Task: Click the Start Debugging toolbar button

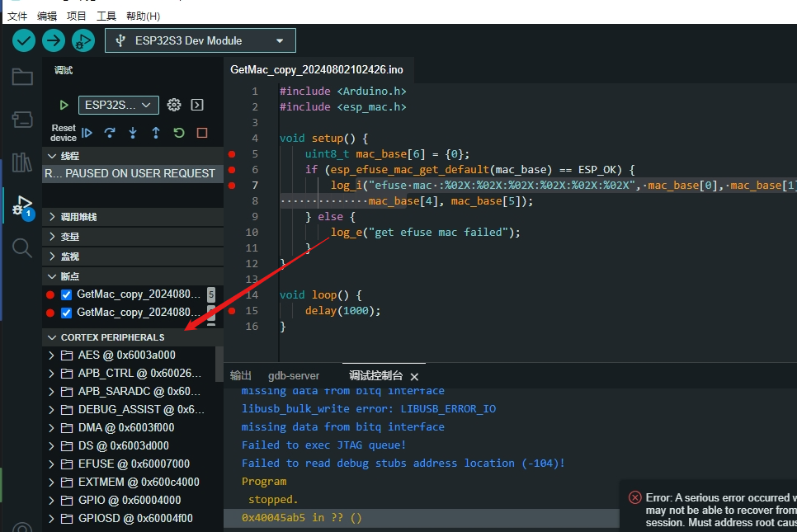Action: [83, 40]
